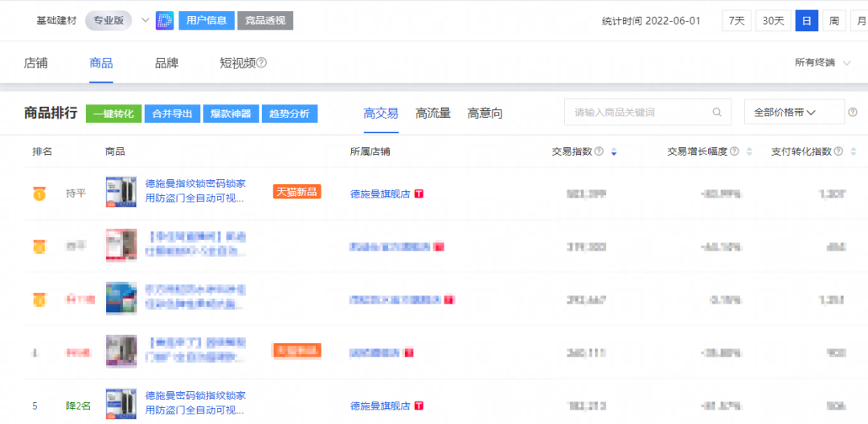Click the 交易指数 help icon
The height and width of the screenshot is (424, 868).
pos(599,152)
